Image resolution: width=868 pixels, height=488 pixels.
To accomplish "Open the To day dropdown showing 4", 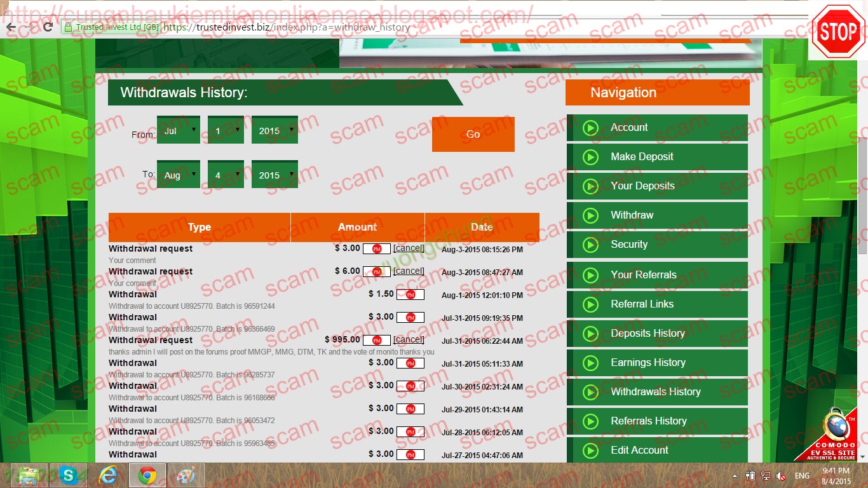I will (x=226, y=175).
